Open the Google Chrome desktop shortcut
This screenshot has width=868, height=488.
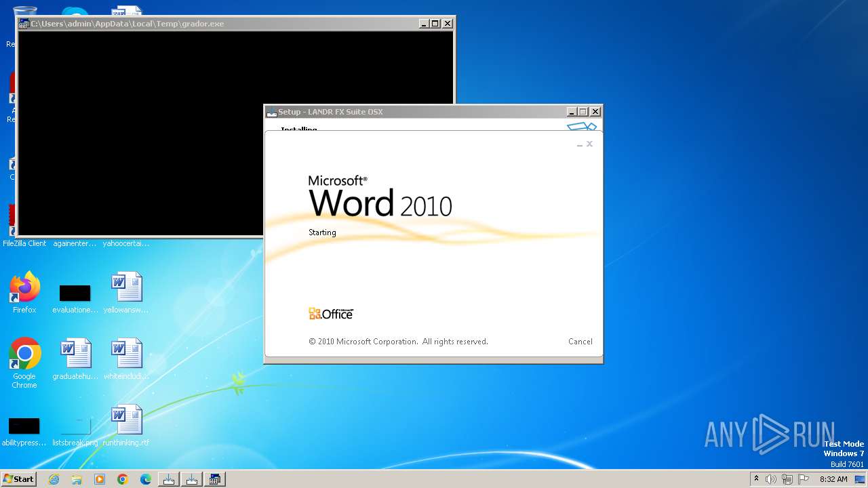(x=24, y=363)
